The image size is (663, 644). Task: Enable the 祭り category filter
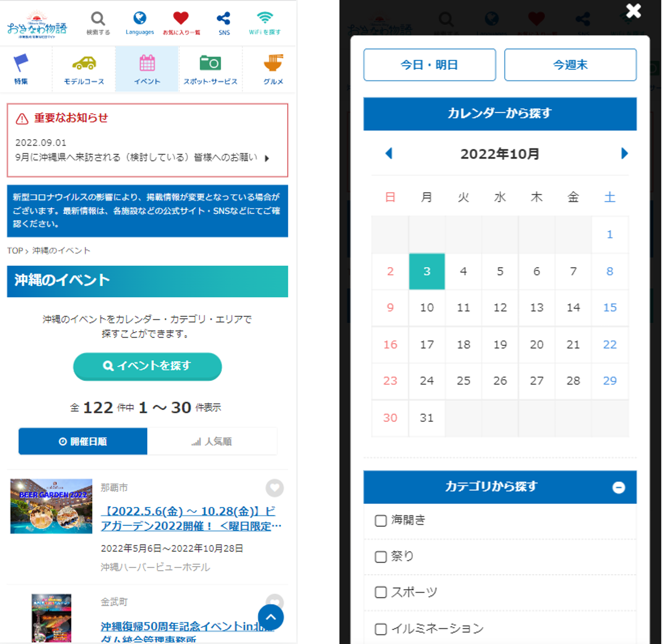381,557
